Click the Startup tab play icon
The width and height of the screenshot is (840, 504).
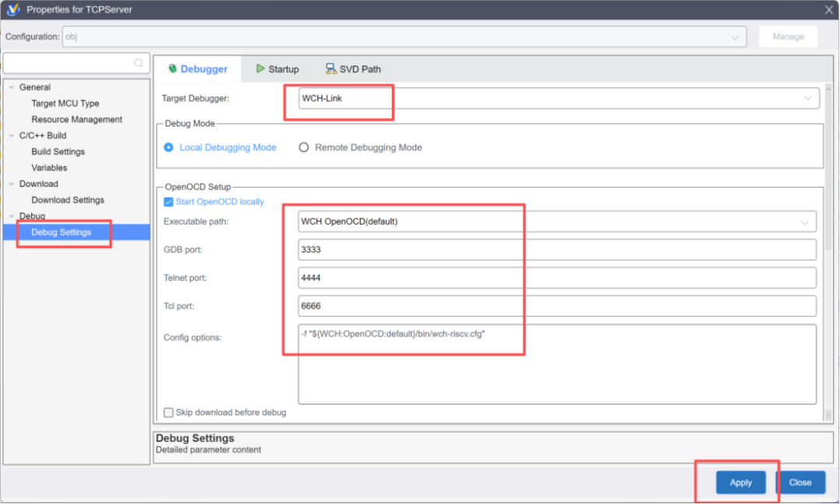coord(260,68)
